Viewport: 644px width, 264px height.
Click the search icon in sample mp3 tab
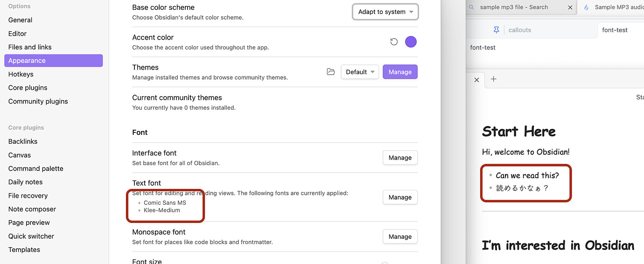click(471, 7)
